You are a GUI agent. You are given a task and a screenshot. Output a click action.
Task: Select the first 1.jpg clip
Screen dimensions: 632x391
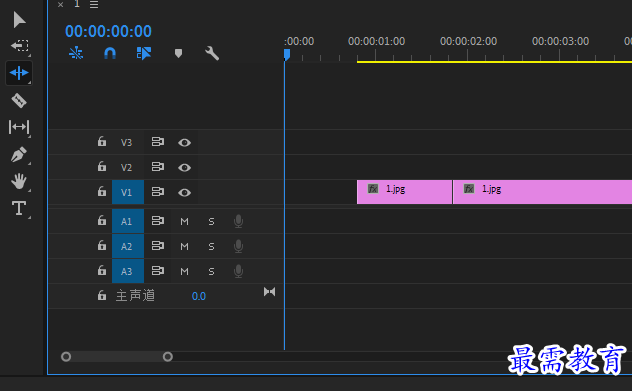point(404,192)
